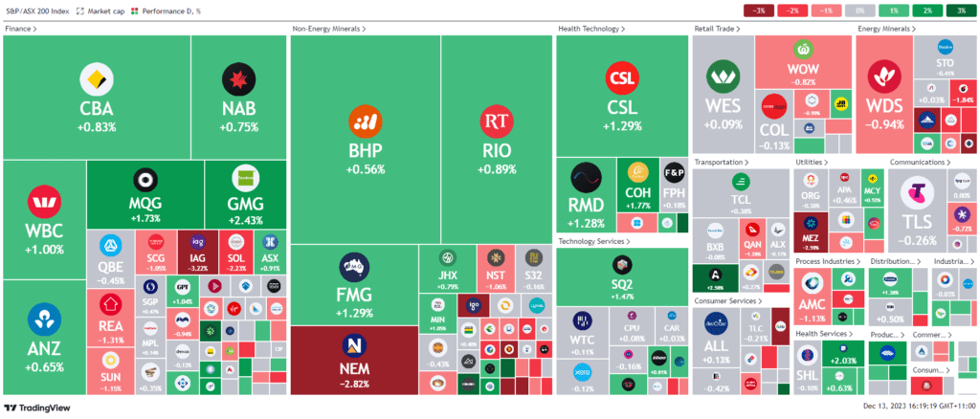
Task: Open the Health Technology sector link
Action: coord(590,30)
